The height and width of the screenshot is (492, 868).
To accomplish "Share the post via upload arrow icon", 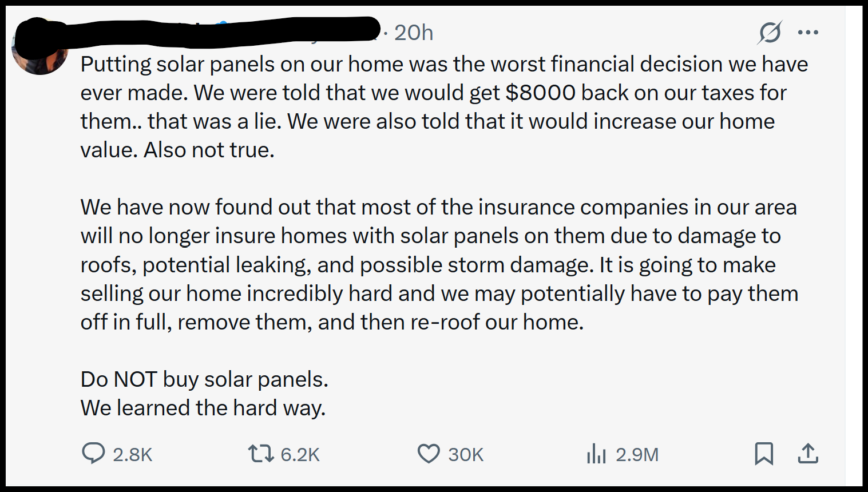I will (808, 454).
